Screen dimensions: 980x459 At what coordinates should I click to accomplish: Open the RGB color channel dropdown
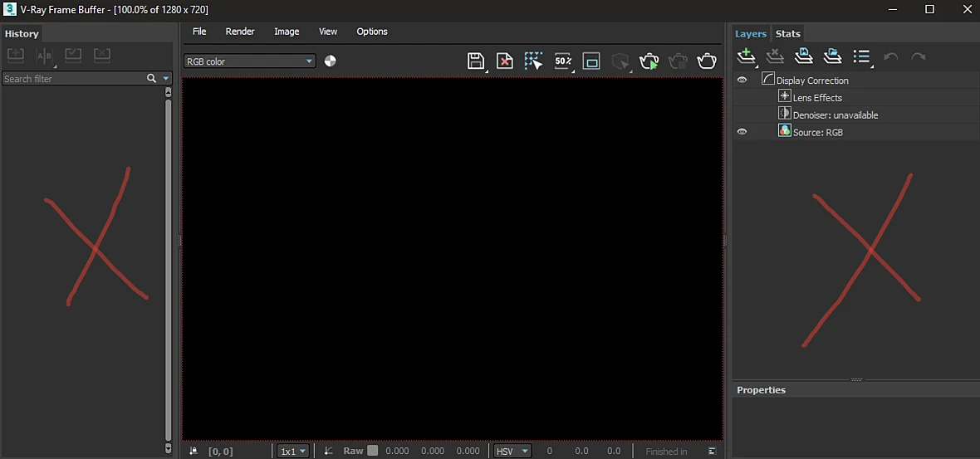pos(250,61)
